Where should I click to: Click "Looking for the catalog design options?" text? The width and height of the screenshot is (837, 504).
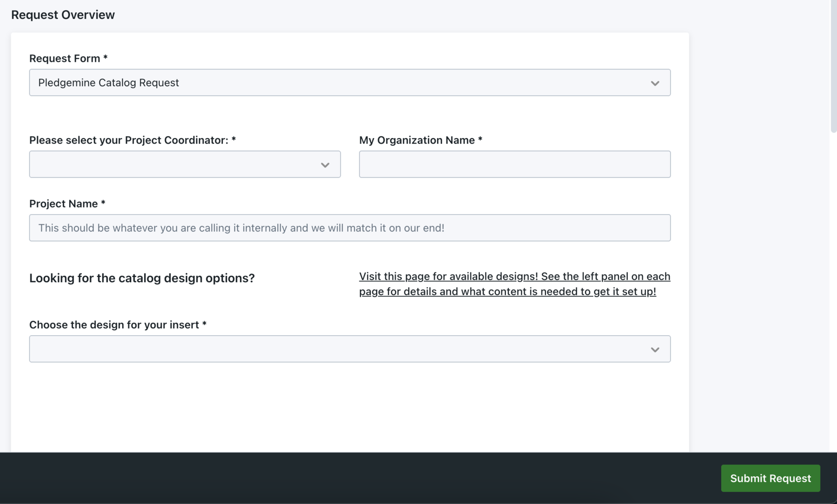[x=142, y=278]
